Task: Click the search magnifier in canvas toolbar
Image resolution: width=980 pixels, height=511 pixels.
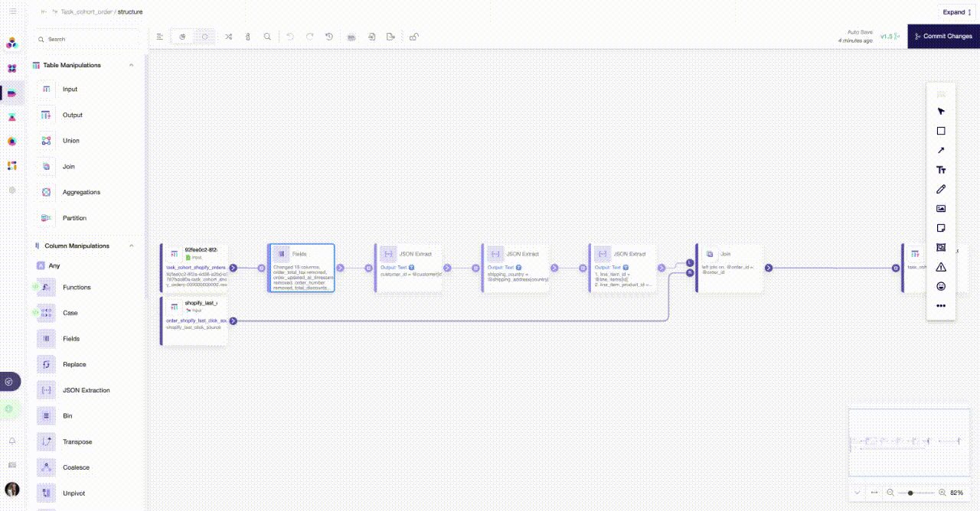Action: pos(267,37)
